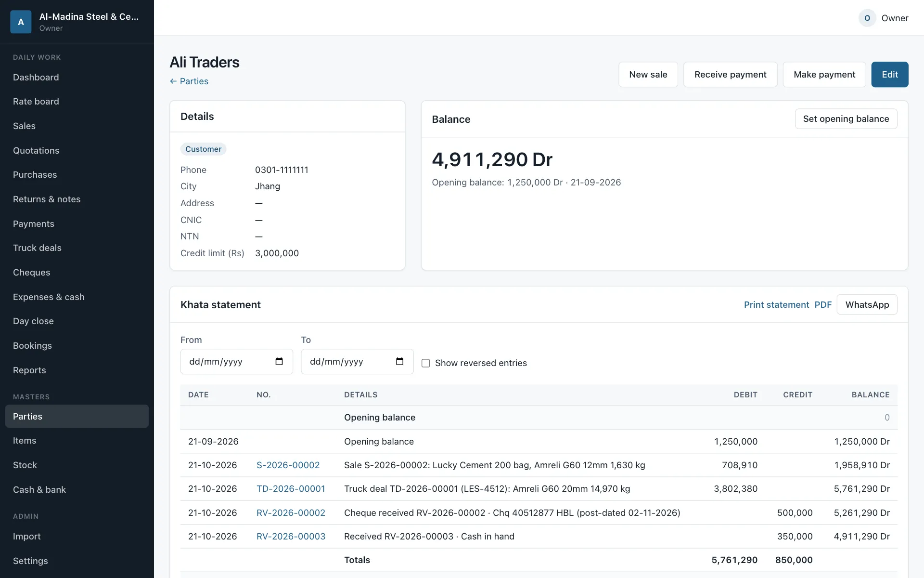Click the blue Edit button
Screen dimensions: 924x578
(x=890, y=75)
